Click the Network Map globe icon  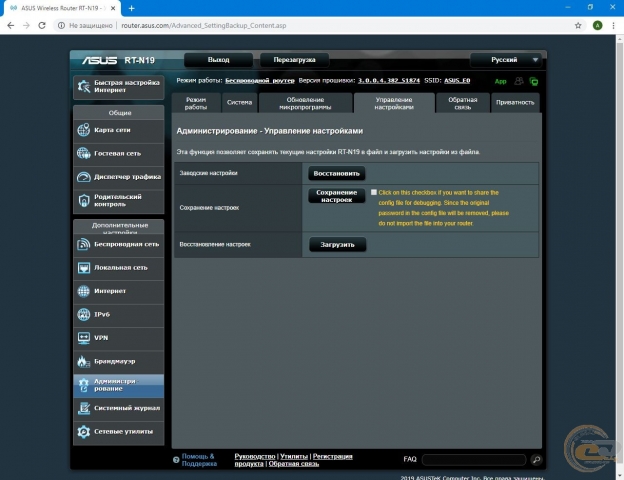[x=84, y=130]
